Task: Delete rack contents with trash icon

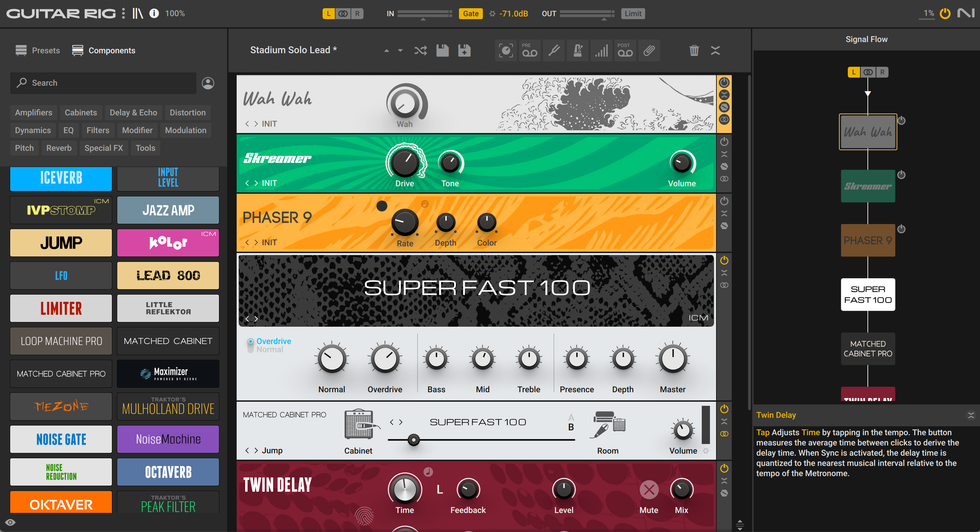Action: click(x=694, y=51)
